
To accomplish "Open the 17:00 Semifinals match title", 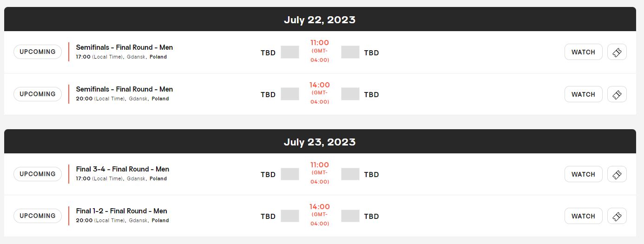I will (125, 47).
